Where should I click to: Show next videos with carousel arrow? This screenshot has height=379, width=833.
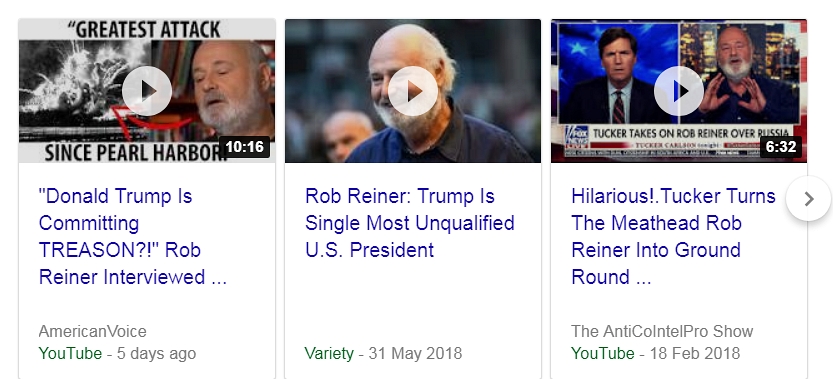[809, 199]
